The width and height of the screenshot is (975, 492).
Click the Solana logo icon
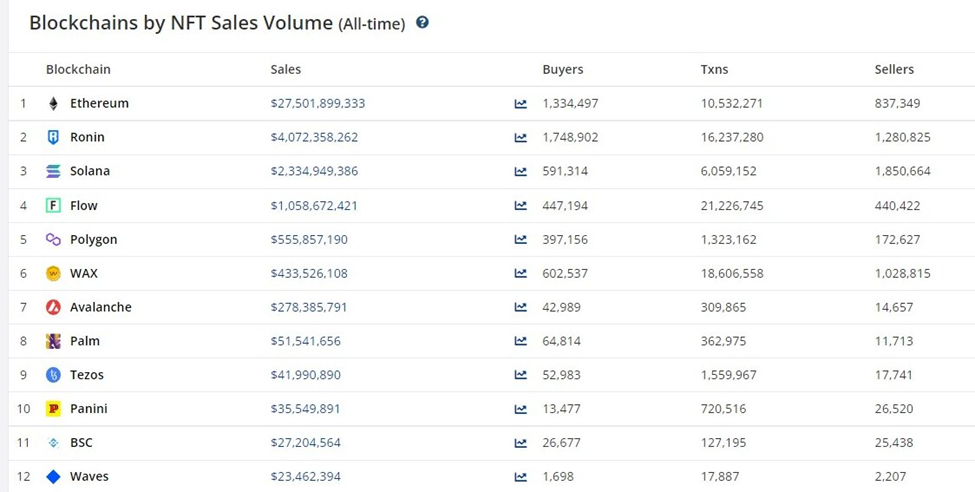[54, 171]
